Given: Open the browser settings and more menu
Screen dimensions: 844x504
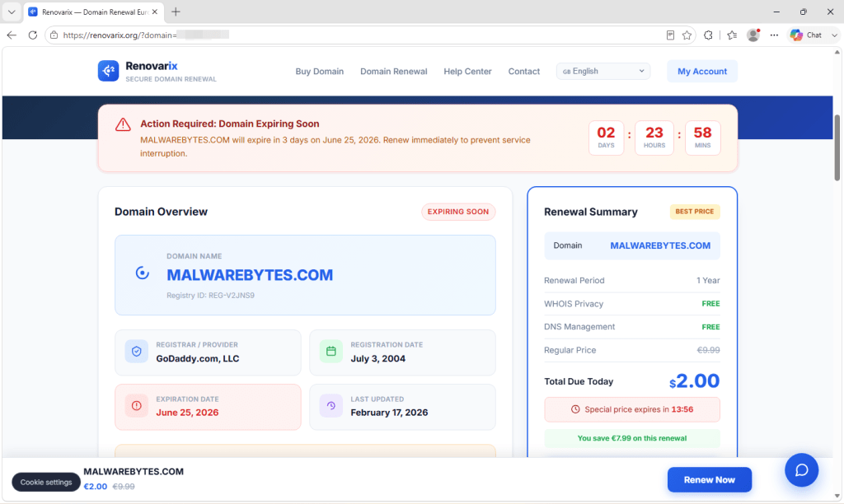Looking at the screenshot, I should pyautogui.click(x=774, y=35).
